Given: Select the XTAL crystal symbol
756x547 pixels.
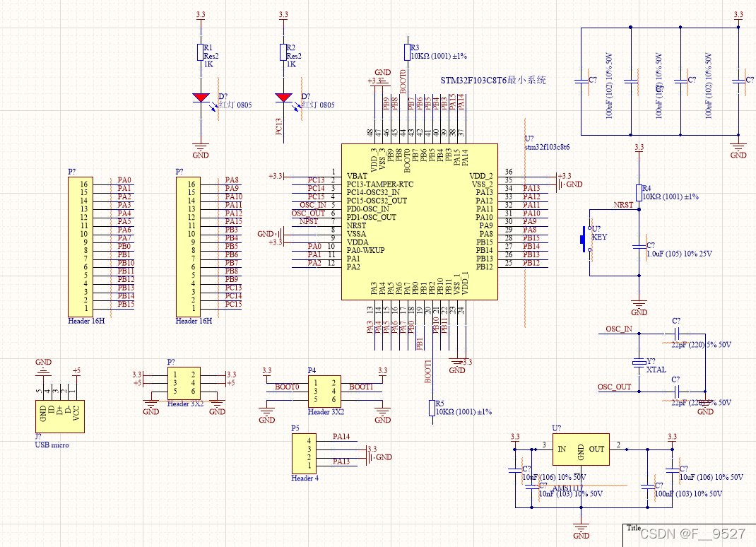Looking at the screenshot, I should click(639, 363).
